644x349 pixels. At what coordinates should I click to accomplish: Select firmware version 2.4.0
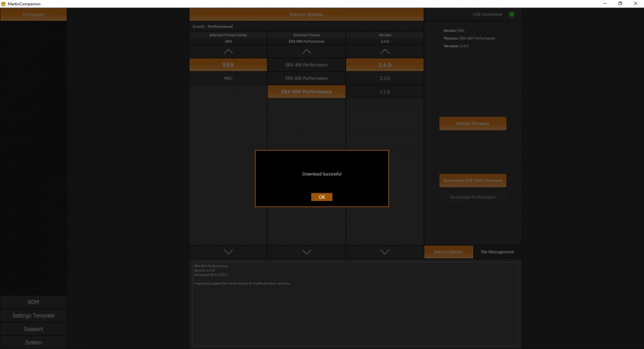(385, 65)
